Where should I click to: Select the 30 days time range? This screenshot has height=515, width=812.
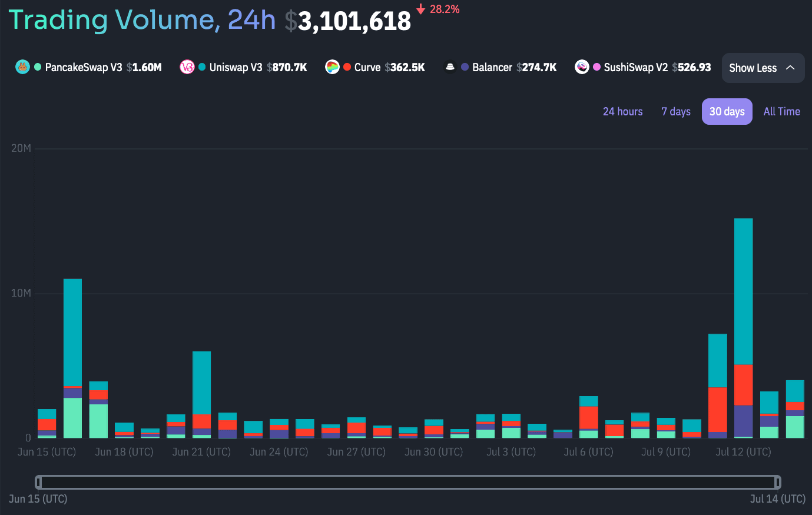[727, 111]
